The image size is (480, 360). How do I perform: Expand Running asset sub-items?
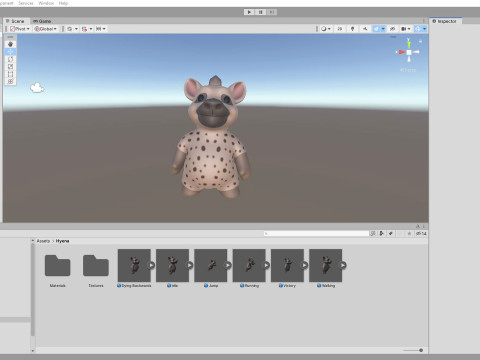tap(266, 265)
